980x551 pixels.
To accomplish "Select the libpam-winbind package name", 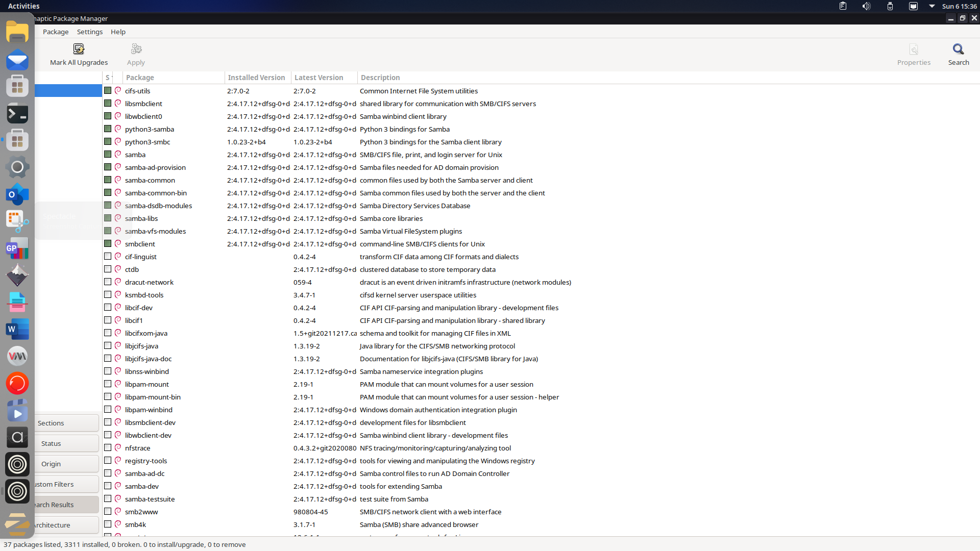I will [149, 410].
